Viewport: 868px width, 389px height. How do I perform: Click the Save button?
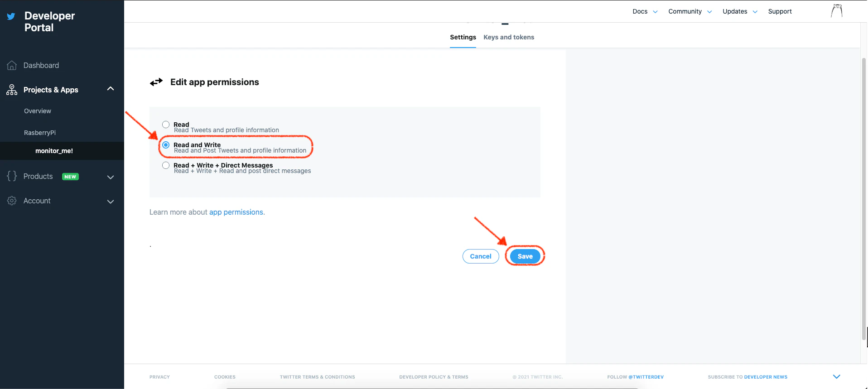525,256
